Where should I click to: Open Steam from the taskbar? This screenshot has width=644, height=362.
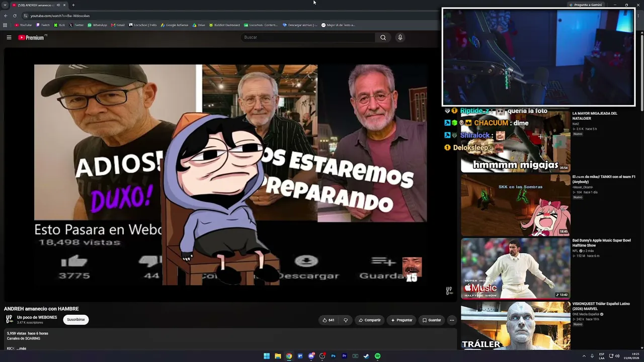point(366,356)
